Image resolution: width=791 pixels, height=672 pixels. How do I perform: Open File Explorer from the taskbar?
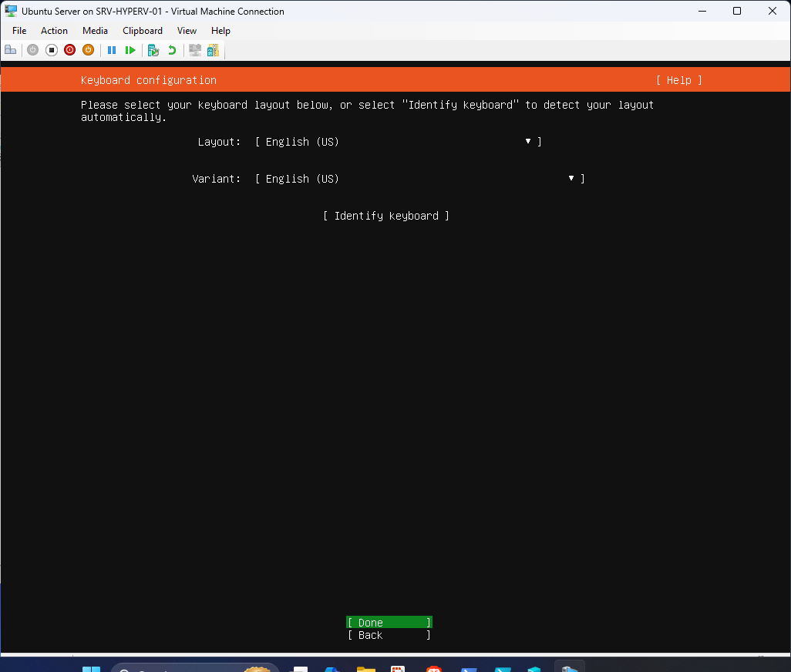tap(365, 666)
